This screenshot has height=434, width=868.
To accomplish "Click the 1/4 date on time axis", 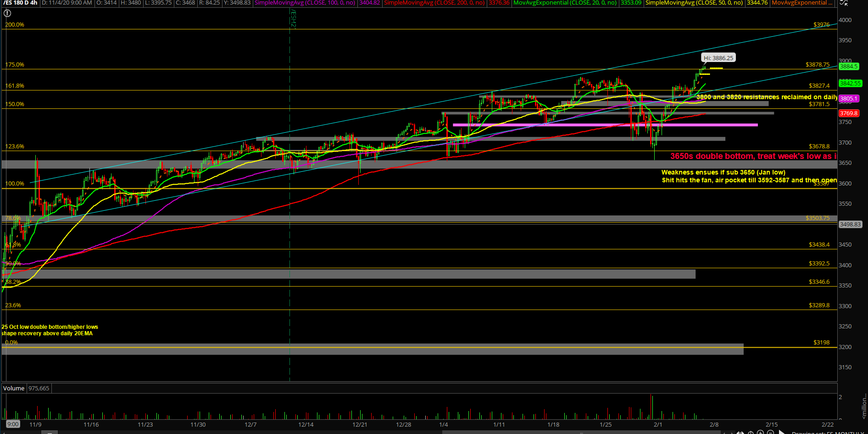I will [x=443, y=424].
